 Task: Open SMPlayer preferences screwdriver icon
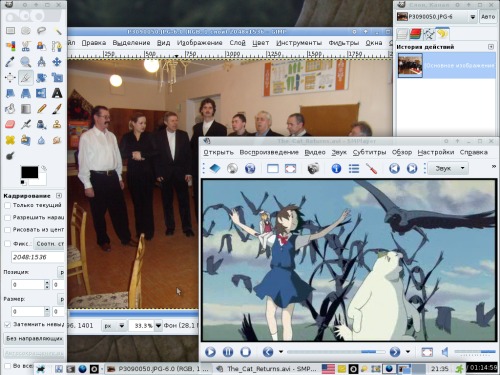click(x=371, y=168)
